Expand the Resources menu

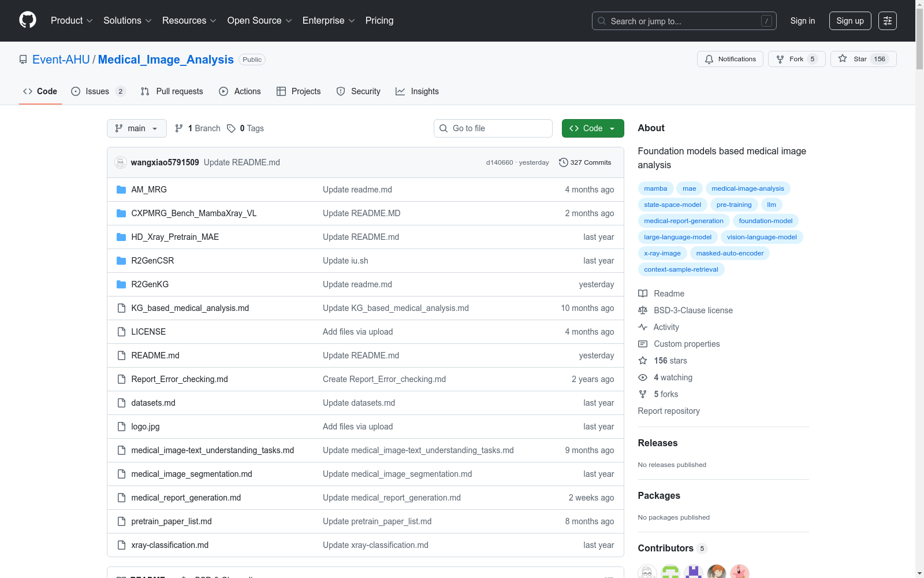tap(189, 20)
